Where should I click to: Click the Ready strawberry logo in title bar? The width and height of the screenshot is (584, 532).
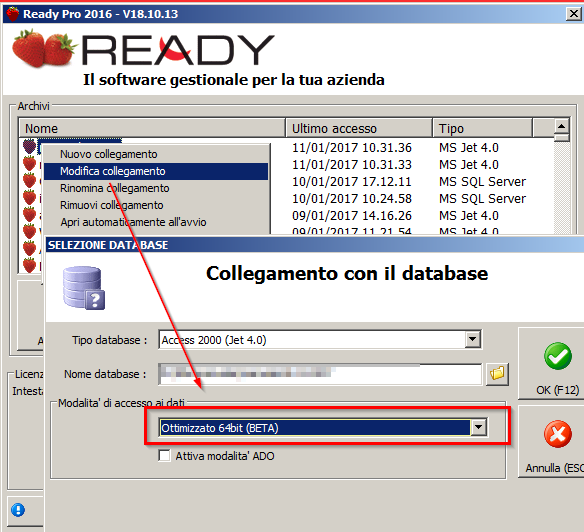coord(13,14)
